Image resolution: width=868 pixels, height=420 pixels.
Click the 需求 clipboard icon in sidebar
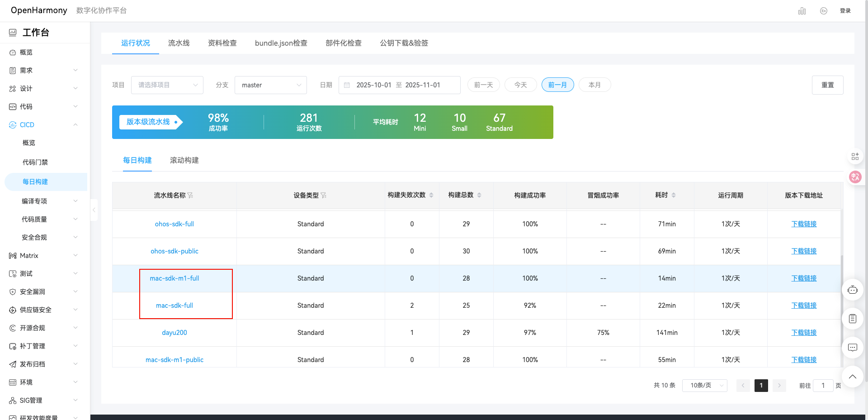click(13, 71)
